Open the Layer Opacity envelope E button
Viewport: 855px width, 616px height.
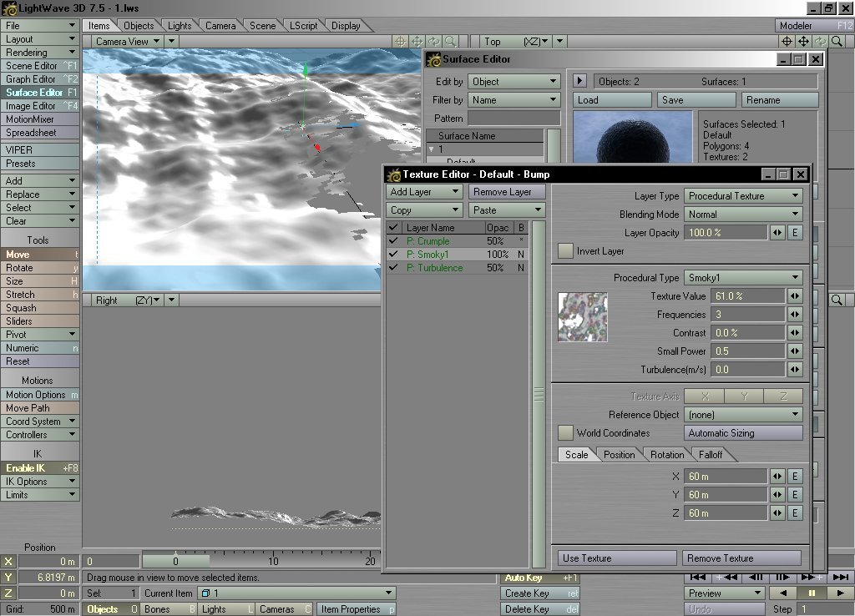click(795, 233)
